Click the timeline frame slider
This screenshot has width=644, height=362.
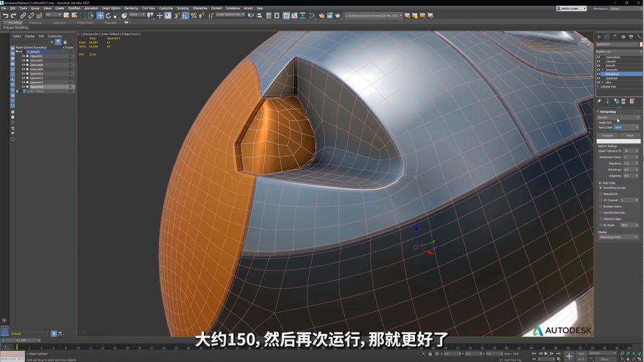21,341
